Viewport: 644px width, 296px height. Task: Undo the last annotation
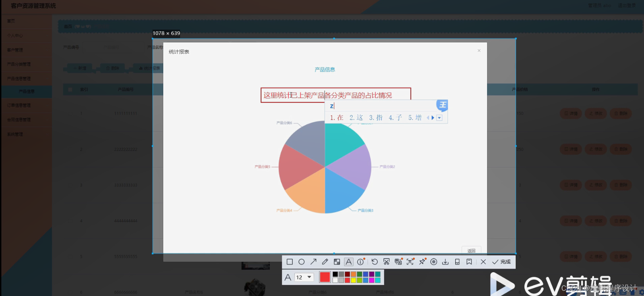(375, 262)
